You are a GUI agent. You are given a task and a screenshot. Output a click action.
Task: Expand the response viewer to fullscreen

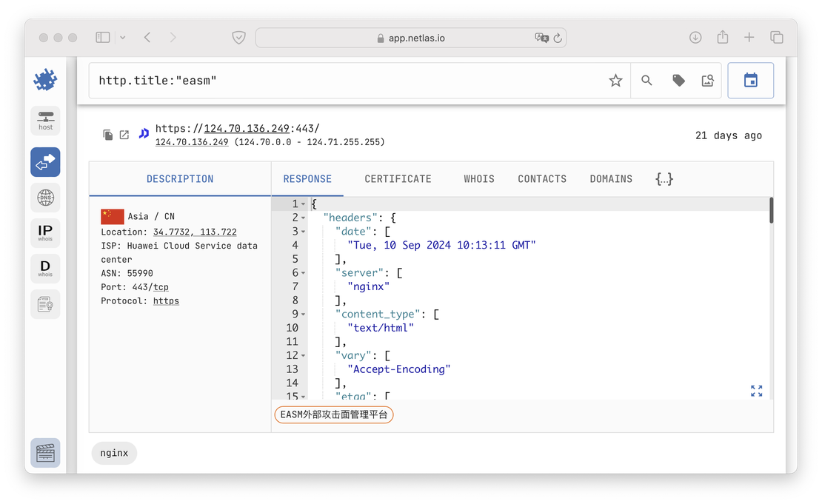pyautogui.click(x=756, y=391)
